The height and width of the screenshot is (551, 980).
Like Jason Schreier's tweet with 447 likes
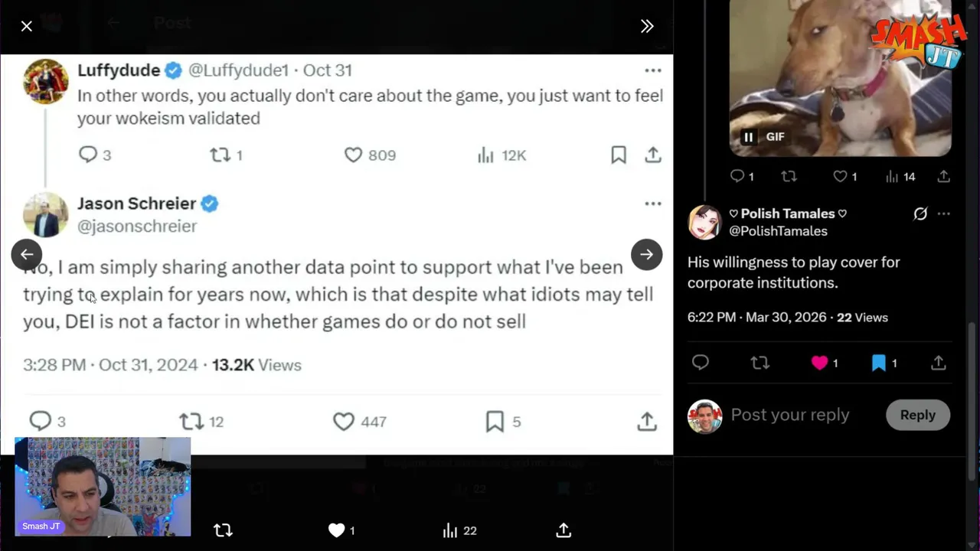pos(344,422)
